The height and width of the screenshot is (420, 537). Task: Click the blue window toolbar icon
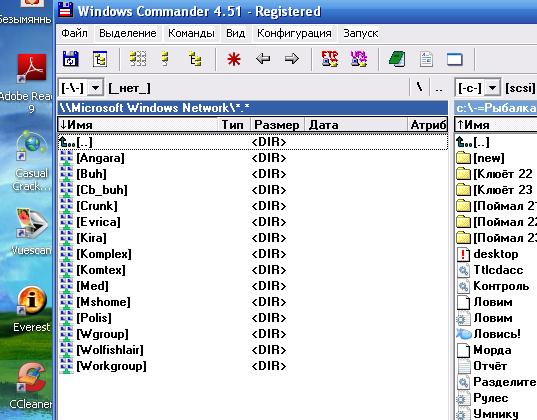point(455,60)
